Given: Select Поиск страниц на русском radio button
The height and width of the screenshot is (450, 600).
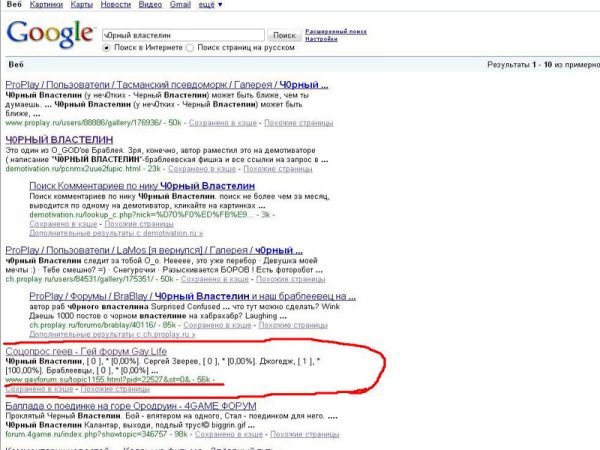Looking at the screenshot, I should [x=189, y=48].
